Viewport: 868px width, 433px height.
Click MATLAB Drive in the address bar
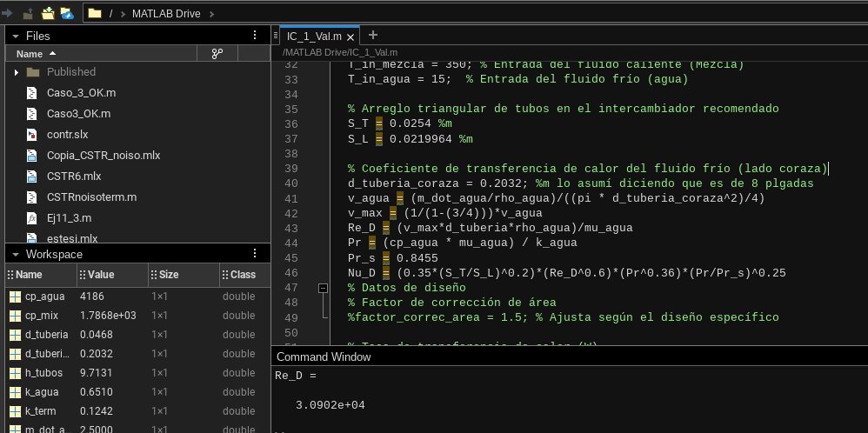[x=166, y=14]
